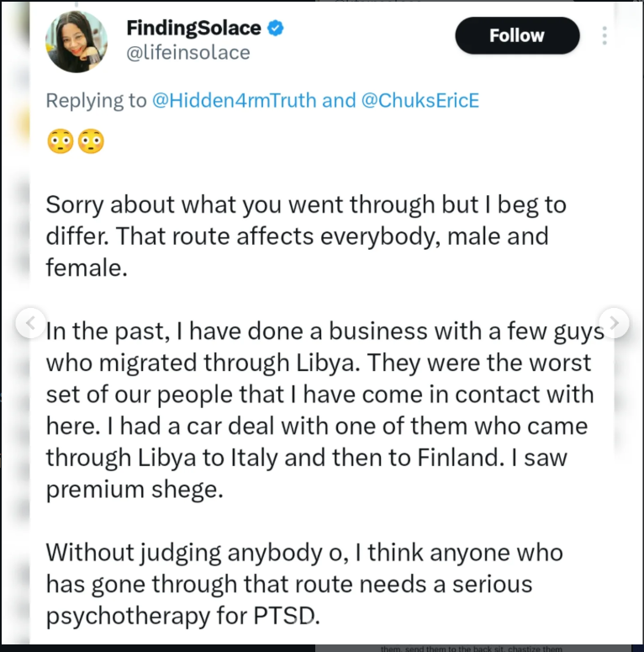
Task: Go to next image with right arrow
Action: 615,322
